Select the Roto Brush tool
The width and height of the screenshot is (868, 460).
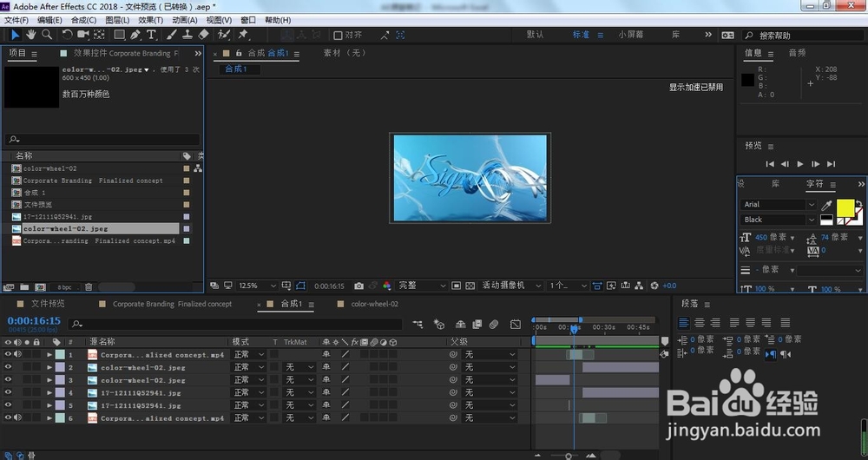coord(224,35)
